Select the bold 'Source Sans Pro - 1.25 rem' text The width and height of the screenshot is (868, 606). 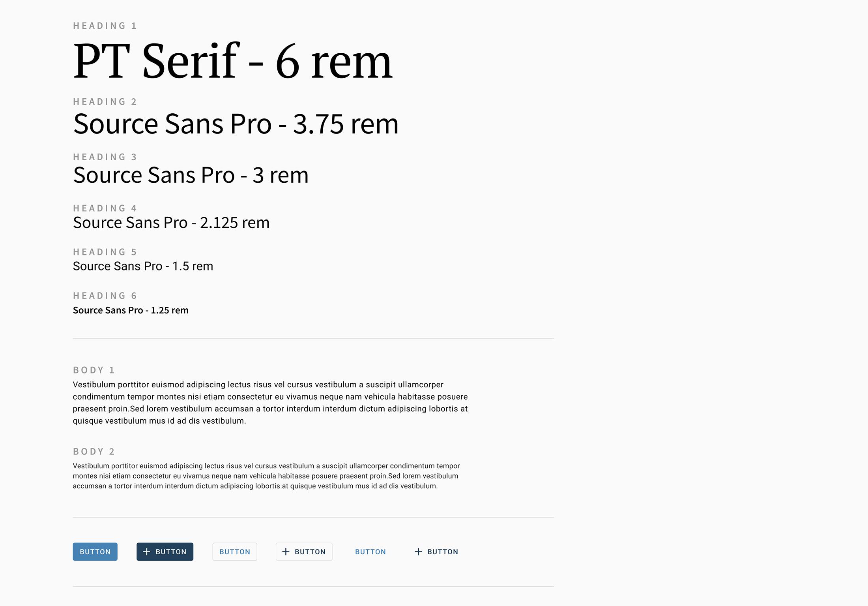pyautogui.click(x=130, y=310)
